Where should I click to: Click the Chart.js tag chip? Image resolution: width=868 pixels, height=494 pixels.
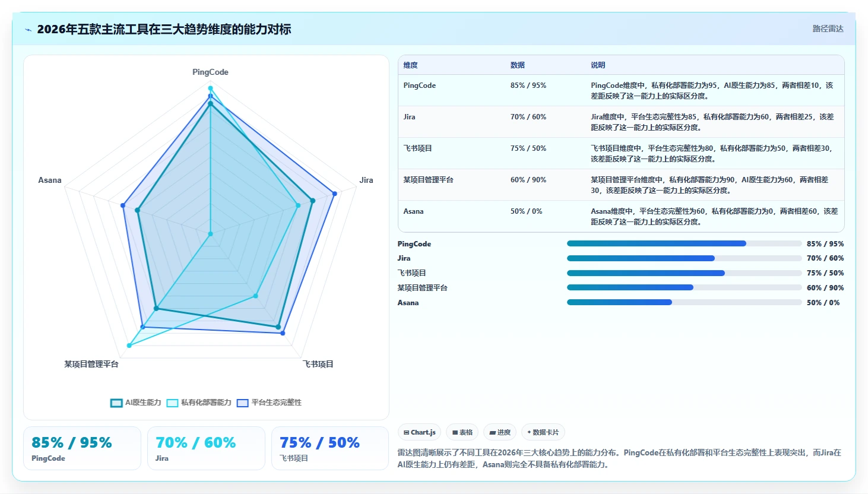(x=419, y=432)
